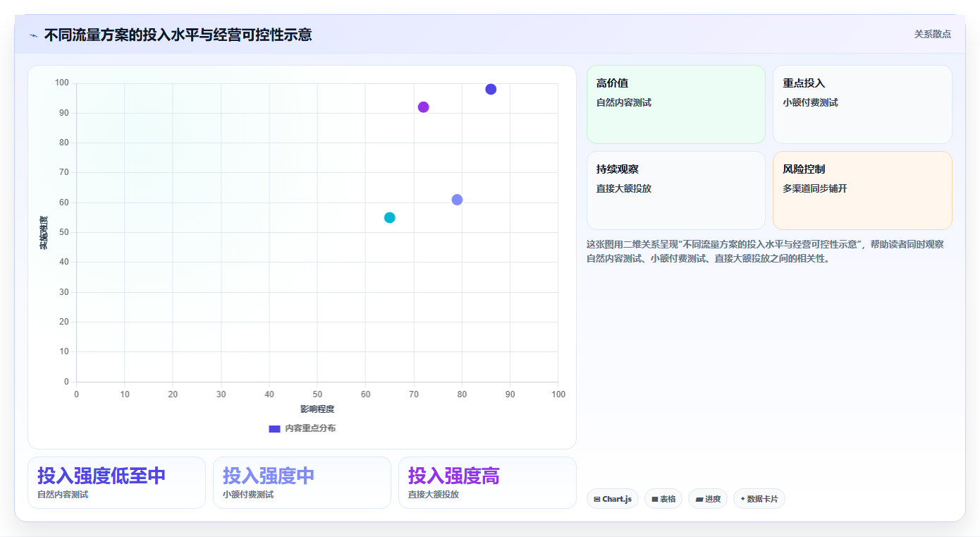Click the 自然内容测试 text in 高价值 card

point(624,102)
